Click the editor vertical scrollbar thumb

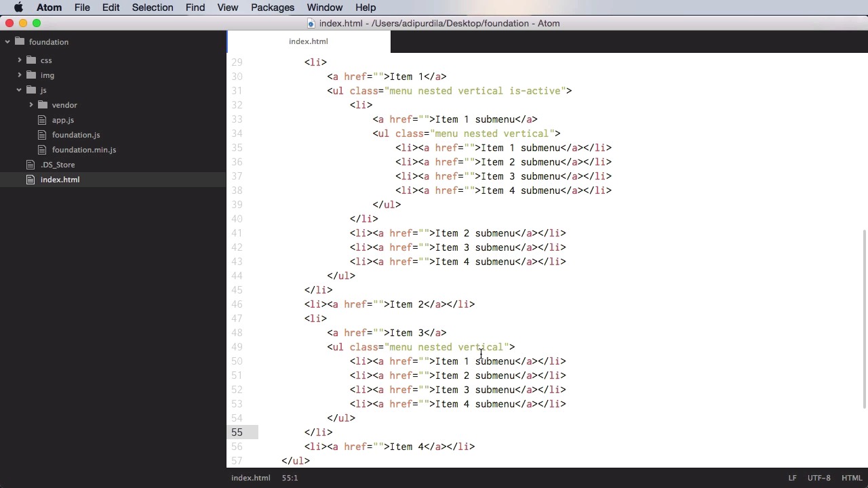coord(864,319)
